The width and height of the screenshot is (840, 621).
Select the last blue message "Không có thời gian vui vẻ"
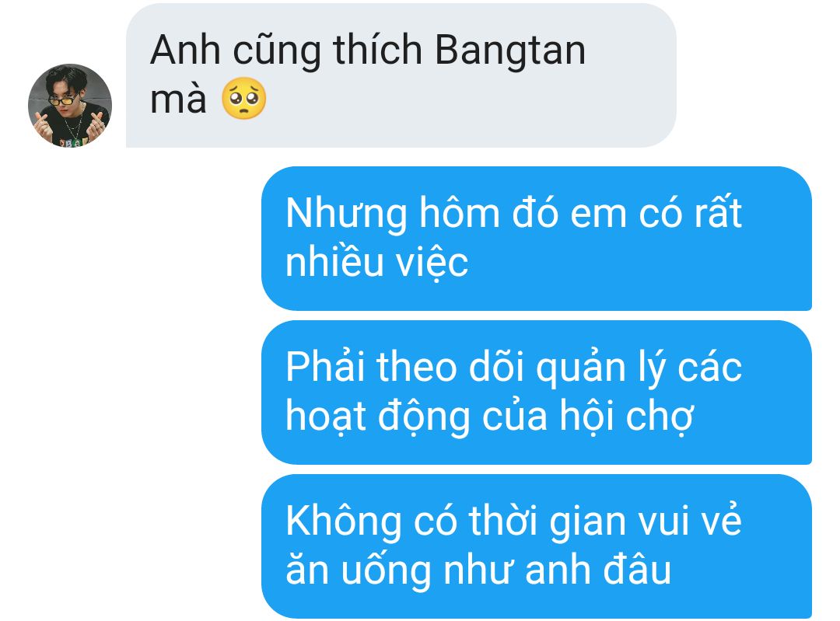pyautogui.click(x=536, y=546)
